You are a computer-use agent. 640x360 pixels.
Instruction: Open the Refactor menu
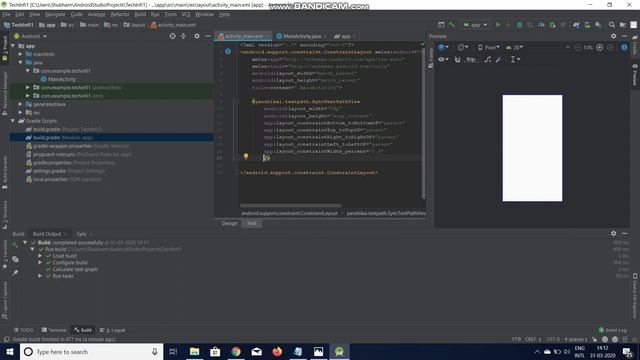[120, 14]
